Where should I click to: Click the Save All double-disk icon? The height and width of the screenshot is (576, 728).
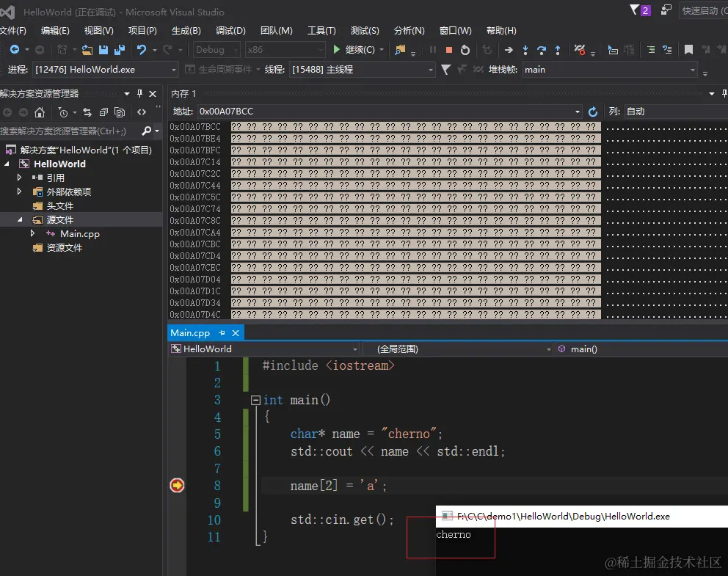(x=120, y=50)
